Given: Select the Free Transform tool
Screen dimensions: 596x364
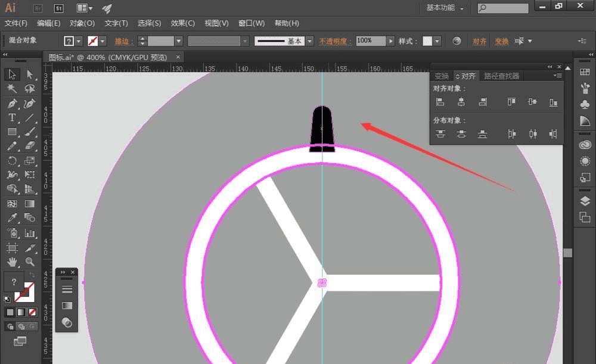Looking at the screenshot, I should [x=30, y=175].
